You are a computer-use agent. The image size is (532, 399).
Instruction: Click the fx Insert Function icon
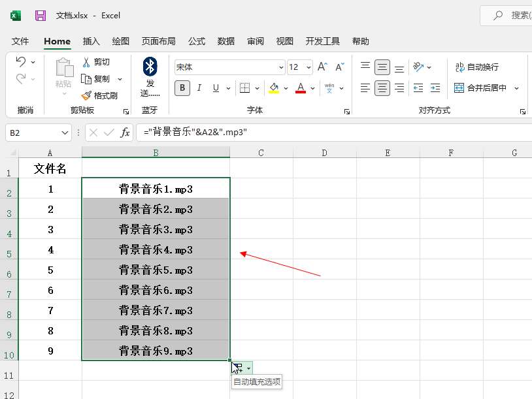(125, 133)
